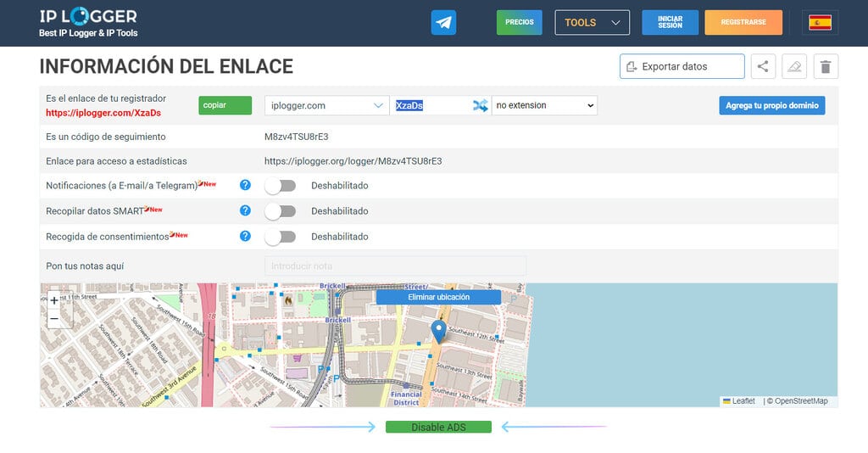
Task: Click Eliminar ubicación button on map
Action: (x=438, y=297)
